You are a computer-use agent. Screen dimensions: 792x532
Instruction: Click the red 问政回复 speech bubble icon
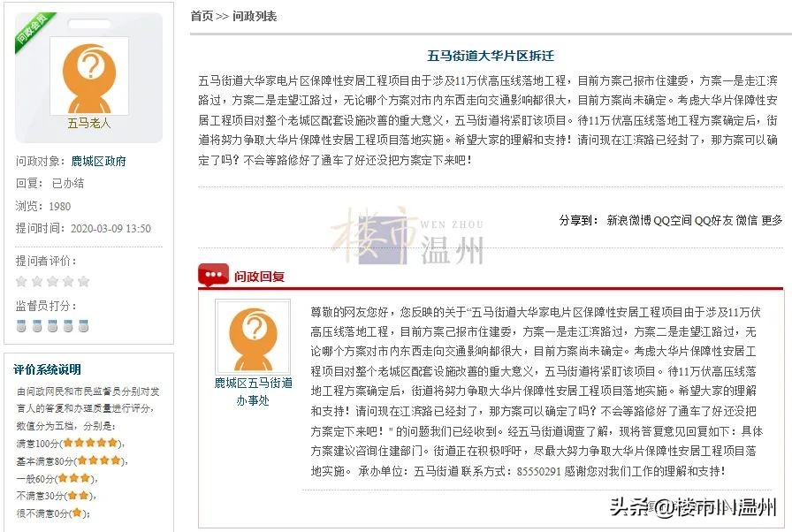pyautogui.click(x=215, y=275)
